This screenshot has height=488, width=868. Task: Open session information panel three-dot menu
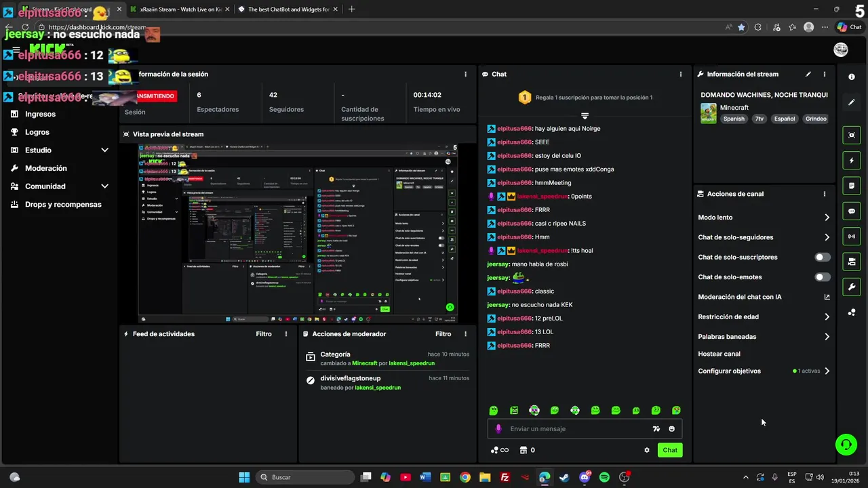[465, 74]
